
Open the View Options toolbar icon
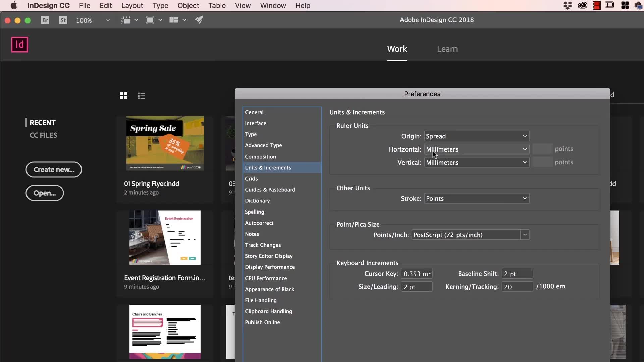coord(126,20)
